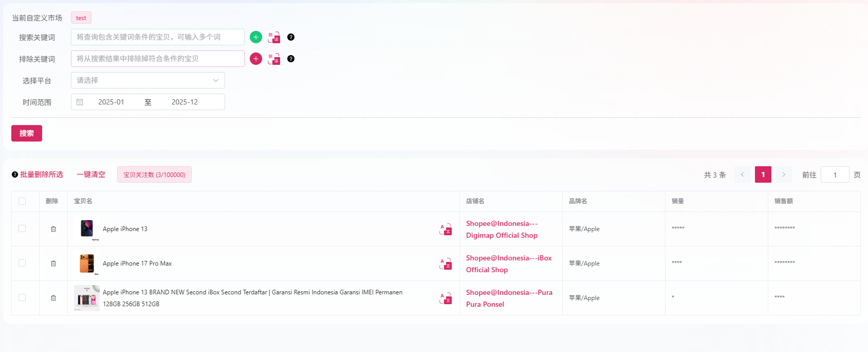868x352 pixels.
Task: Translate the Apple iPhone 13 product title
Action: click(x=446, y=230)
